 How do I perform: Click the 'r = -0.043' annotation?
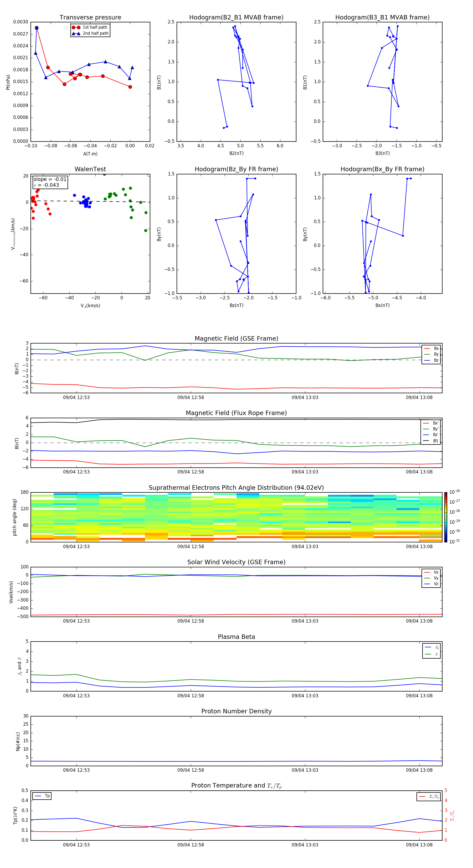point(47,185)
